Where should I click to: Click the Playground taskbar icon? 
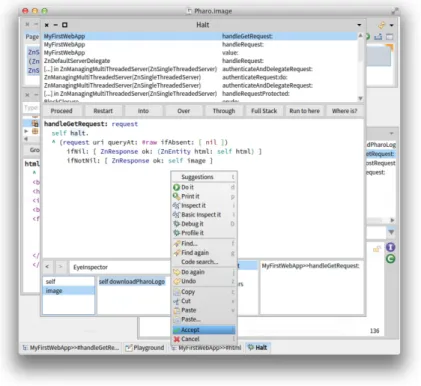[x=129, y=348]
